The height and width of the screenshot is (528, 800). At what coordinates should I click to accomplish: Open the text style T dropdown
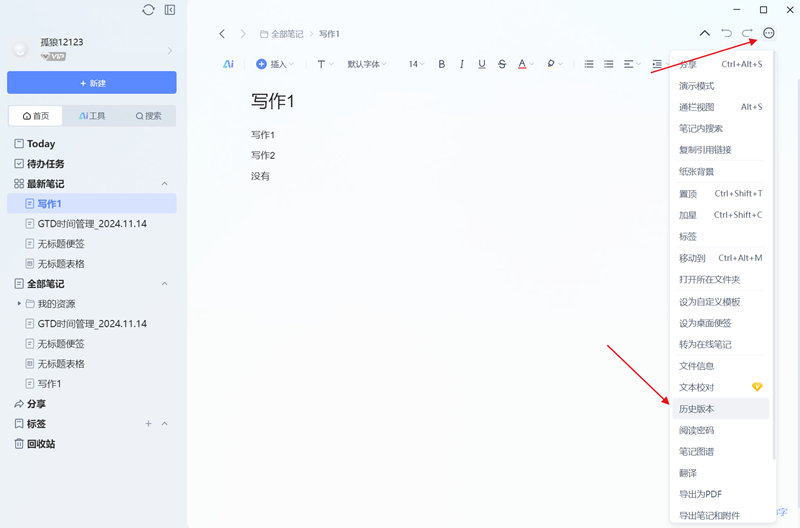pyautogui.click(x=324, y=64)
